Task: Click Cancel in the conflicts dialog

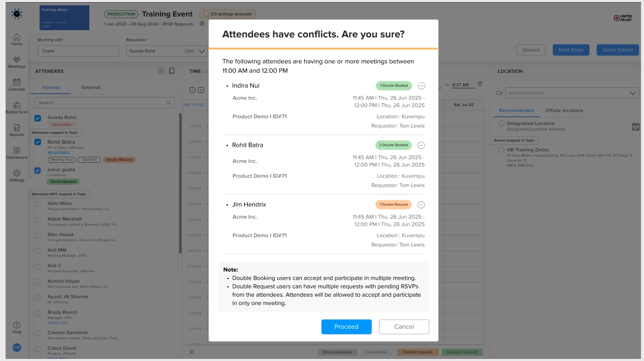Action: [404, 327]
